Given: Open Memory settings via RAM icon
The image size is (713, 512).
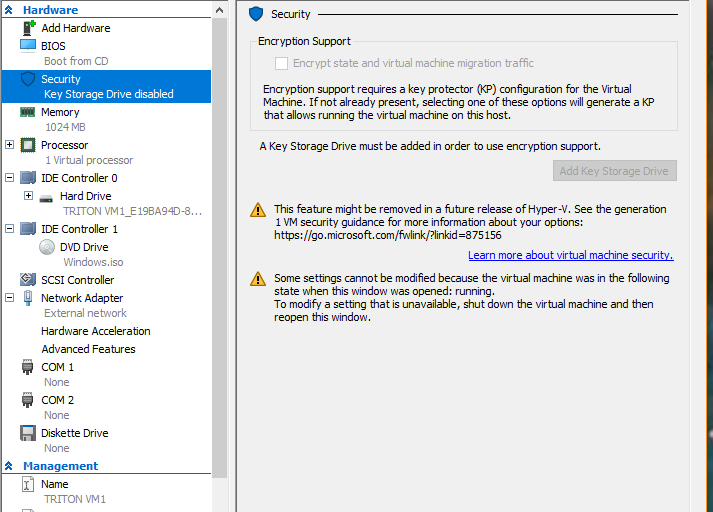Looking at the screenshot, I should coord(28,112).
